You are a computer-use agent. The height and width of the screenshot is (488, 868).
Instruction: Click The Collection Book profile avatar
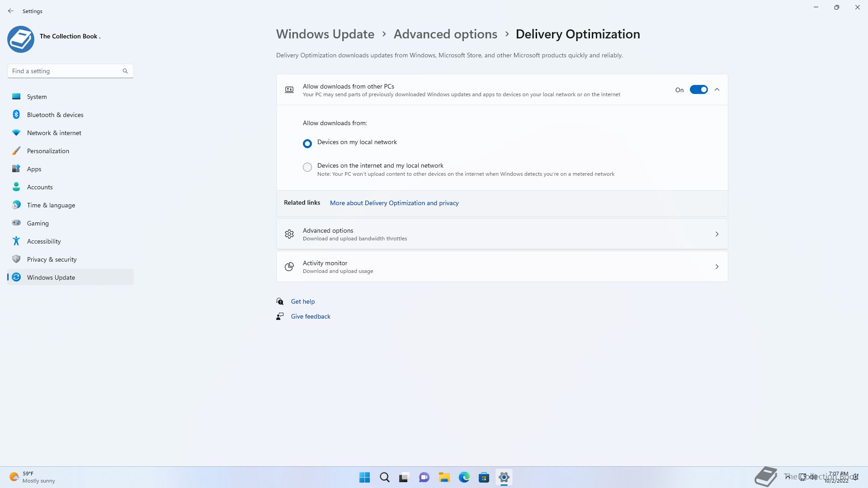click(x=21, y=39)
